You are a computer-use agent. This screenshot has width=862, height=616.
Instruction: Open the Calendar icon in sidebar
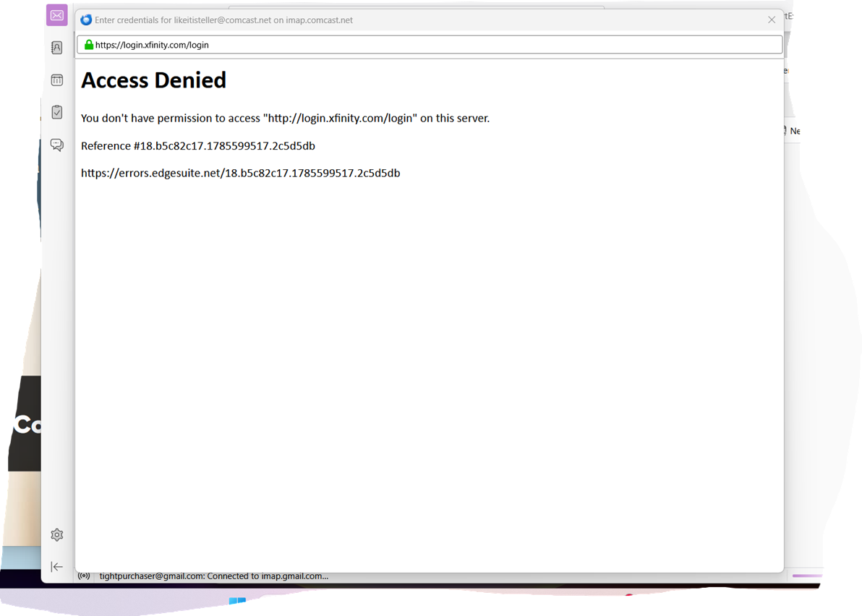(56, 80)
